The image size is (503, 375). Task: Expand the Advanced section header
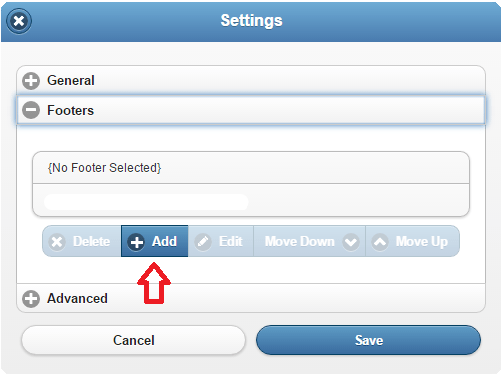pos(251,298)
